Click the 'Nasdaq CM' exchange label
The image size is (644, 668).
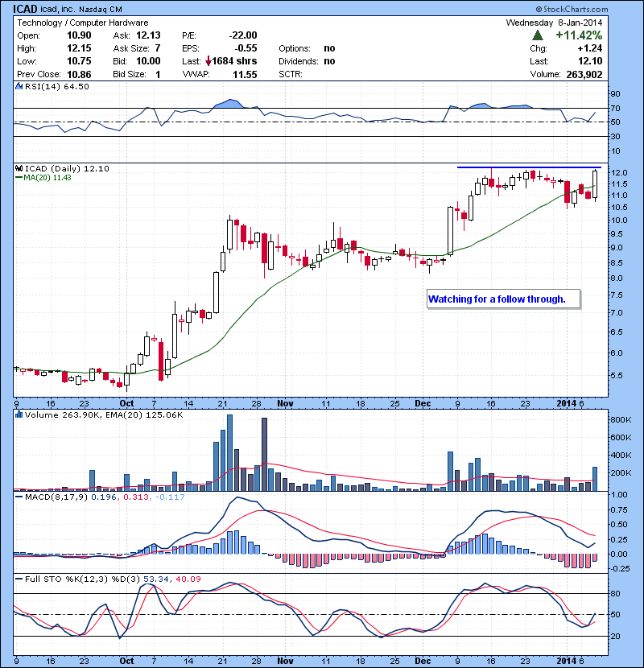pyautogui.click(x=101, y=10)
